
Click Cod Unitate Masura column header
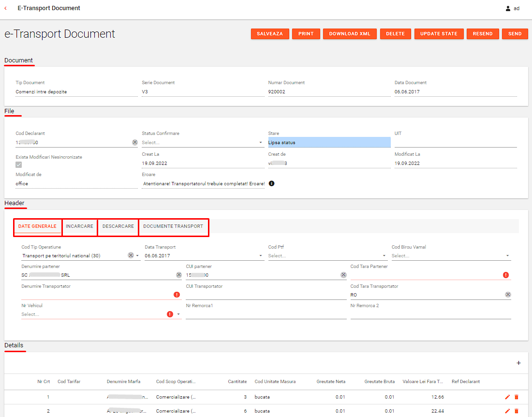[x=275, y=382]
